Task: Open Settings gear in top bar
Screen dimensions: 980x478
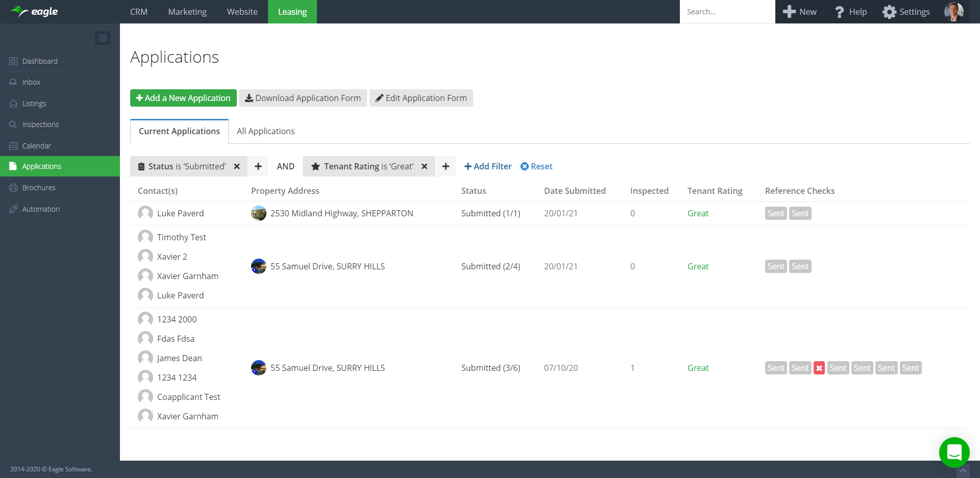Action: [x=906, y=12]
